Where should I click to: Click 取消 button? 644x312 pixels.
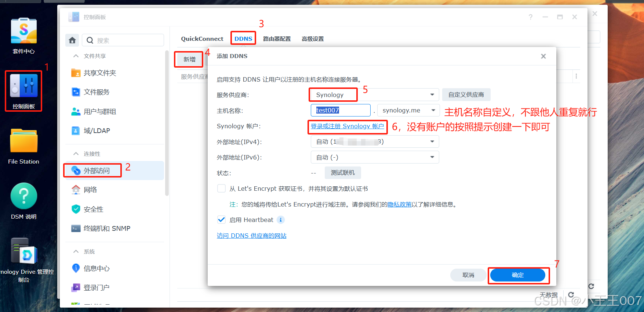(x=468, y=275)
